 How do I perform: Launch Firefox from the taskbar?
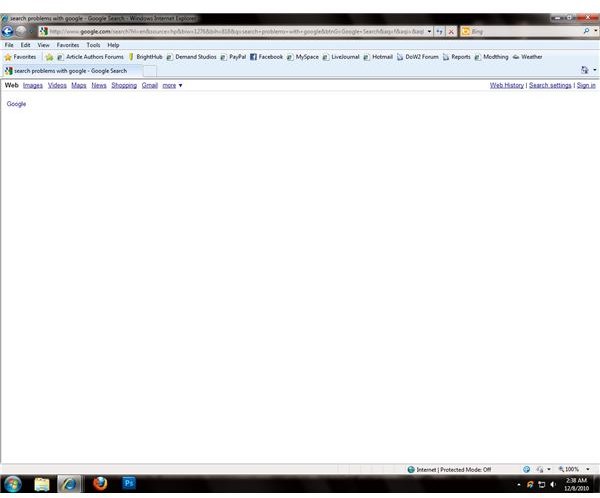click(100, 484)
